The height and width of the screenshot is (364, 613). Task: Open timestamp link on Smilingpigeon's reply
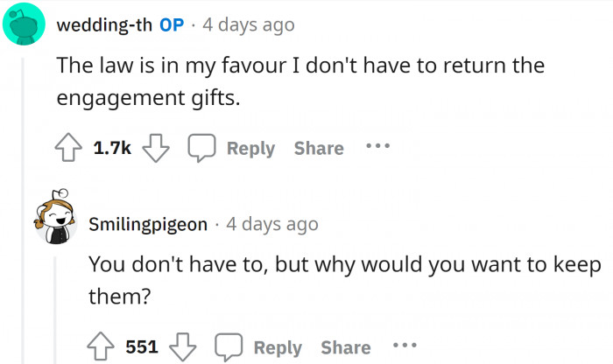click(x=272, y=224)
